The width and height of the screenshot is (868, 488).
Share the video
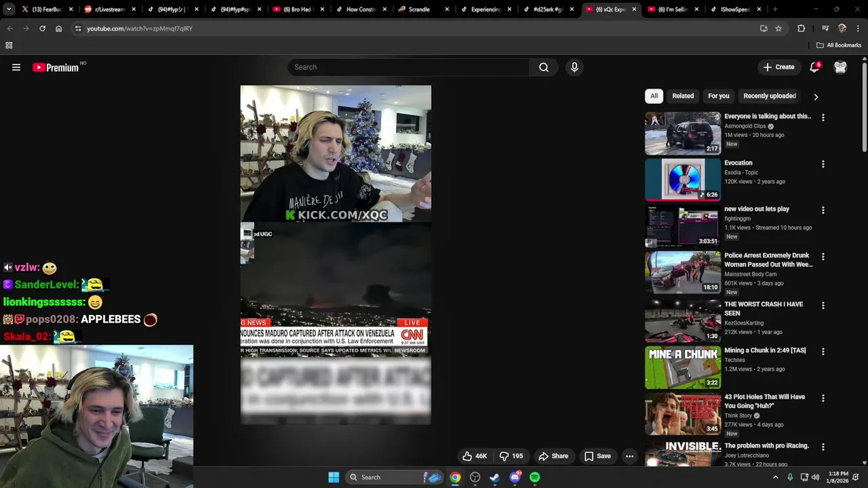[x=553, y=456]
